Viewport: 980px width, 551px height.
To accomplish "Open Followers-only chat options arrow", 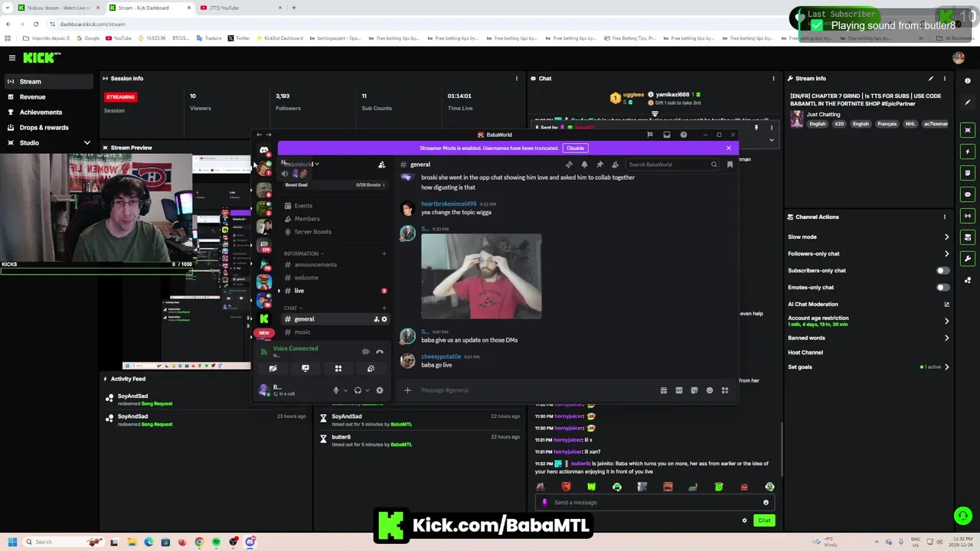I will tap(946, 254).
